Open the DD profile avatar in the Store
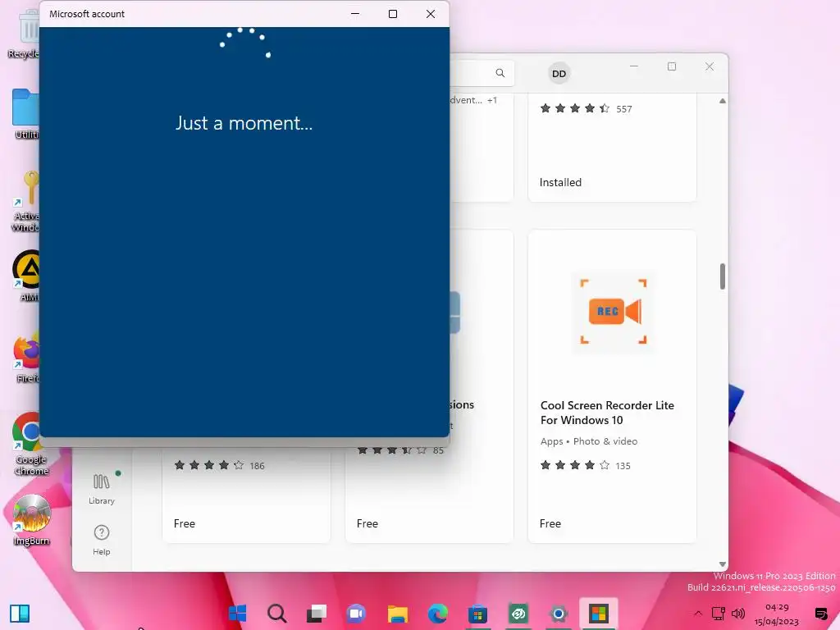The width and height of the screenshot is (840, 630). point(559,74)
